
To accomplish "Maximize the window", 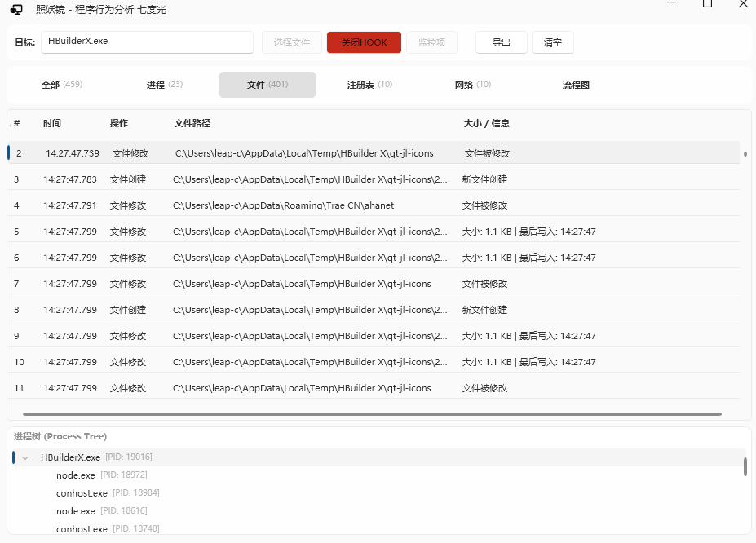I will click(707, 3).
